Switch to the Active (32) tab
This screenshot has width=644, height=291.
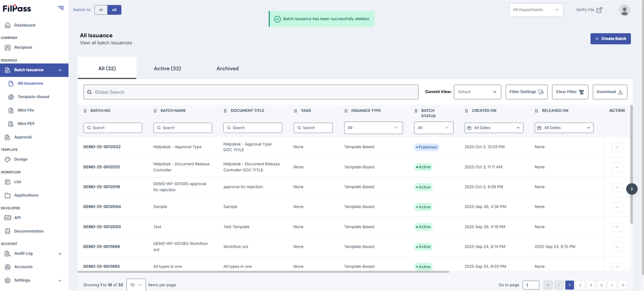[167, 69]
